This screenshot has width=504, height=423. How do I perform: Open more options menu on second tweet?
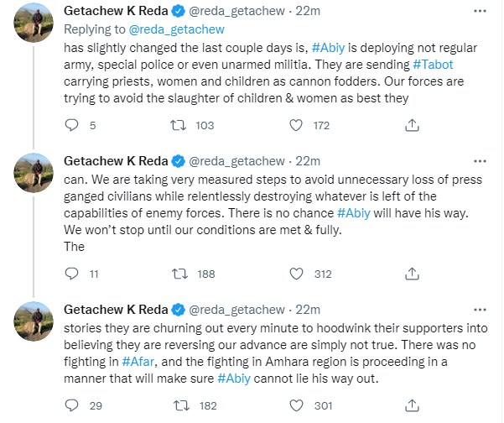coord(477,160)
